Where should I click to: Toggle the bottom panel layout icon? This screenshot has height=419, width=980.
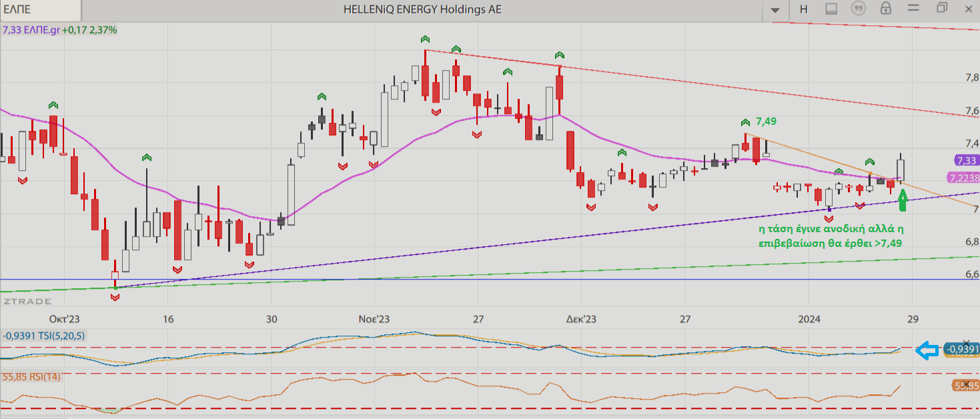(x=831, y=9)
